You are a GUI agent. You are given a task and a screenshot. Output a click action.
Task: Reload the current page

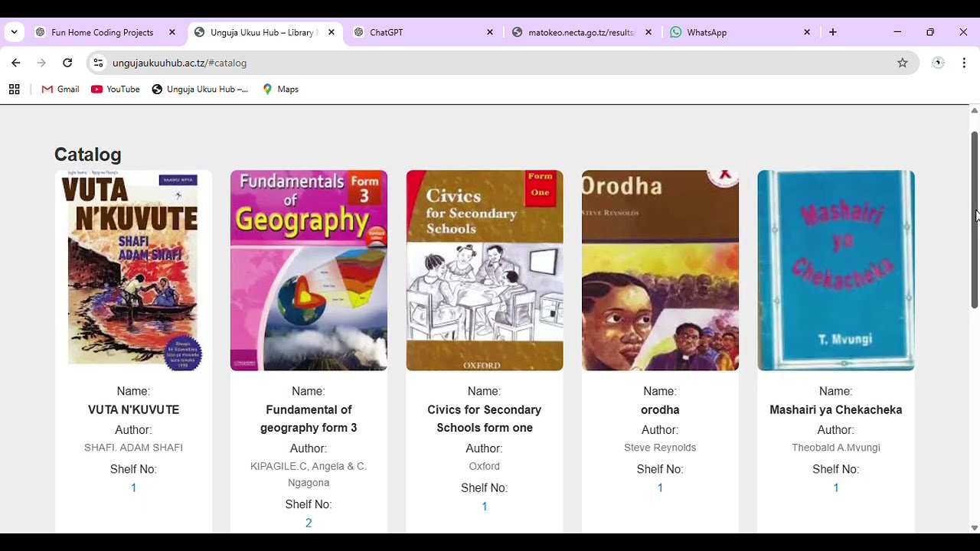pyautogui.click(x=67, y=63)
